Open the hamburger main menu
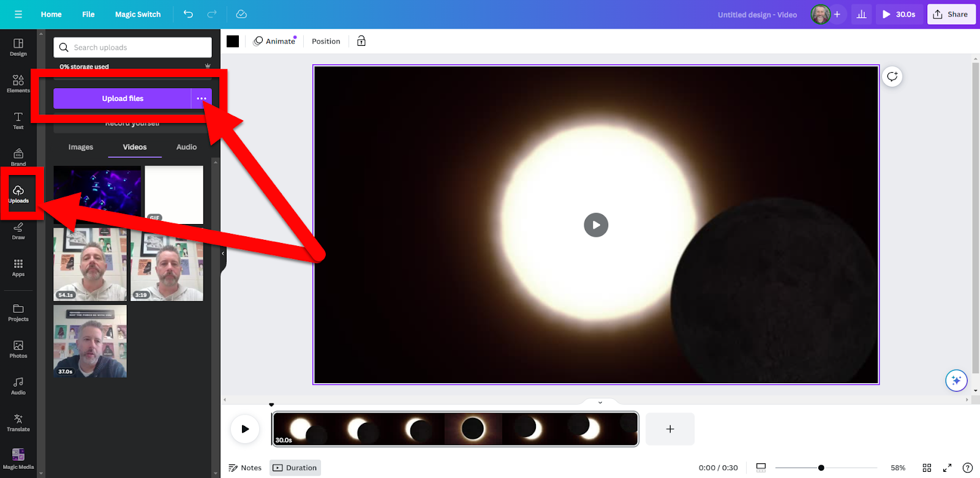 pos(18,14)
